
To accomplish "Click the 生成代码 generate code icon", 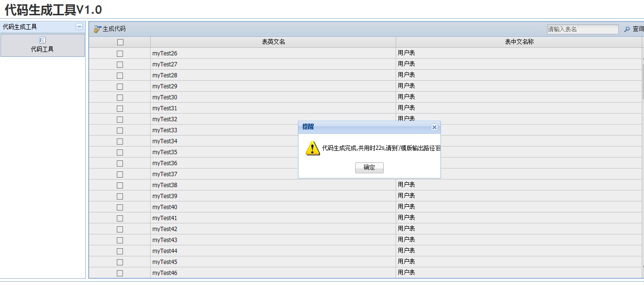I will click(x=97, y=29).
